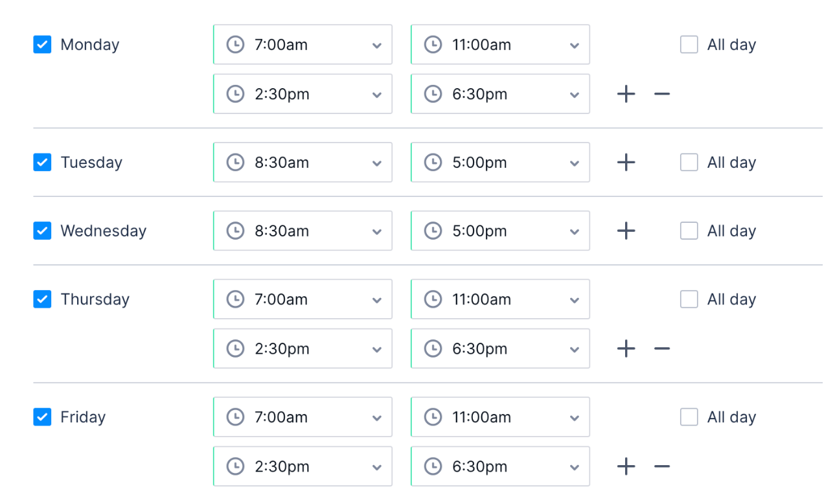Viewport: 824px width, 504px height.
Task: Click the clock icon beside Tuesday's 5:00pm time
Action: point(433,162)
